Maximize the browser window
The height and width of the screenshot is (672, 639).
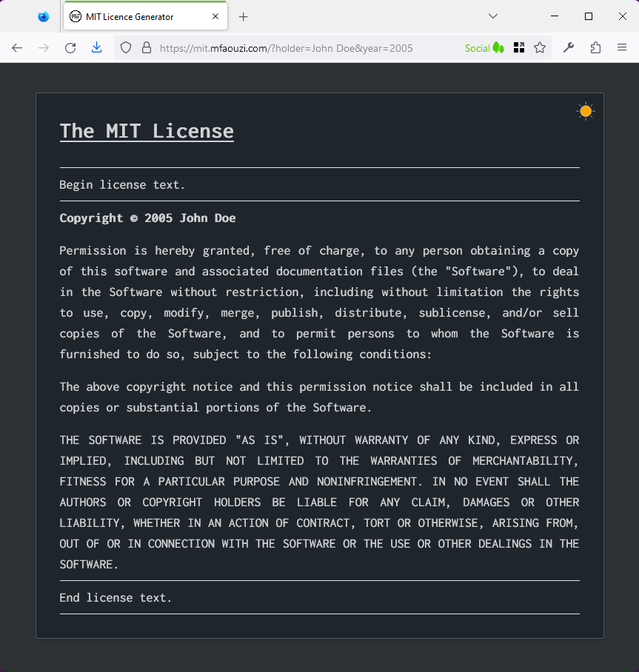pos(589,16)
